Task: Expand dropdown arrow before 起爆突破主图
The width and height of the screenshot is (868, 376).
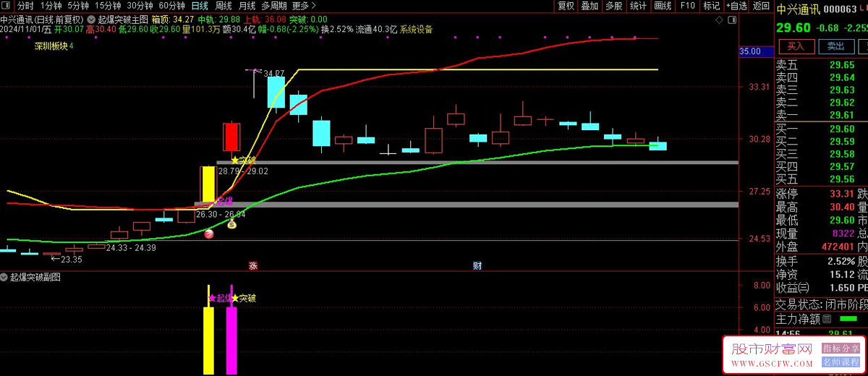Action: pyautogui.click(x=90, y=19)
